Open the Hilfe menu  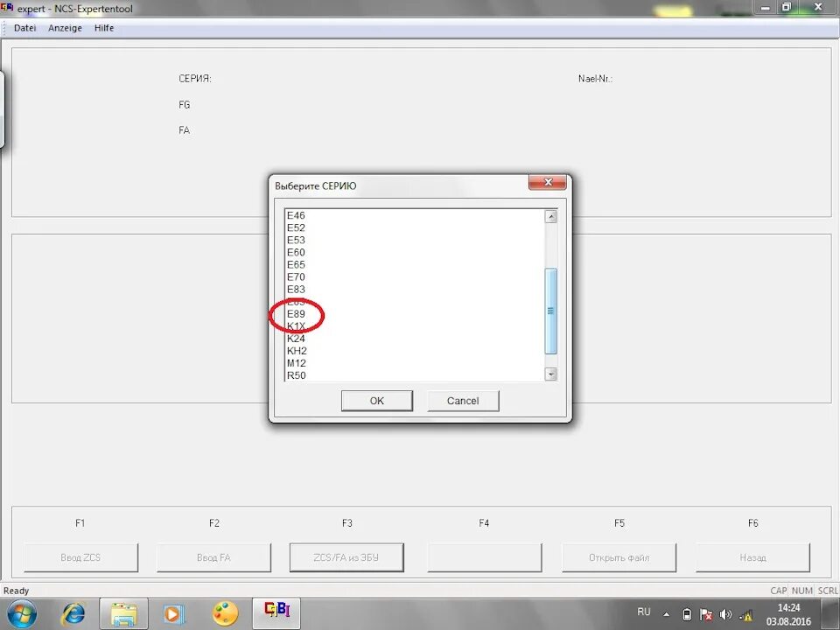104,28
